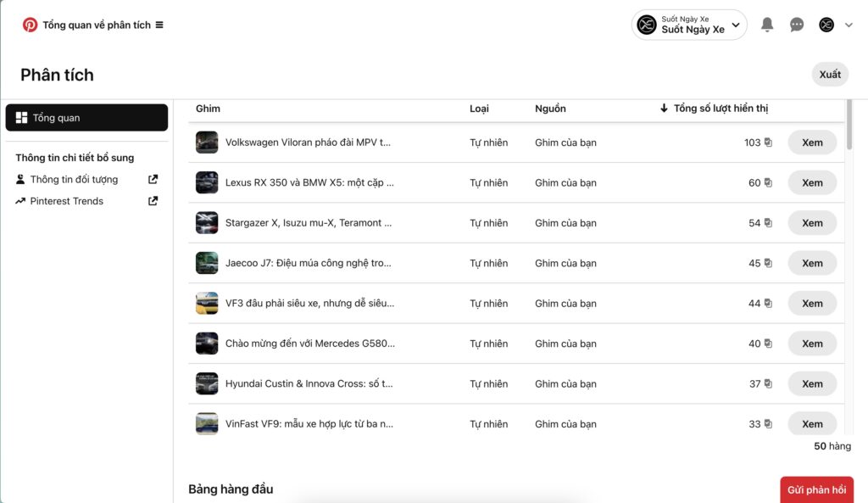
Task: Click copy icon beside 33 impressions
Action: pyautogui.click(x=768, y=423)
